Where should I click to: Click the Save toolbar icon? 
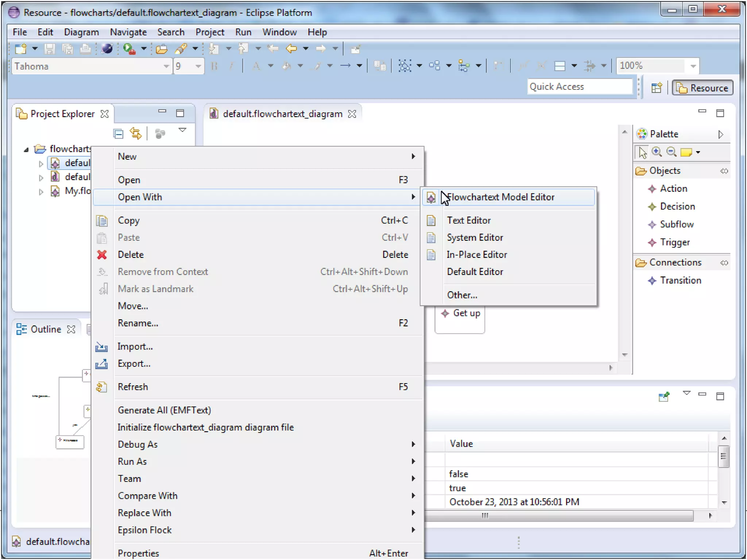[x=50, y=48]
